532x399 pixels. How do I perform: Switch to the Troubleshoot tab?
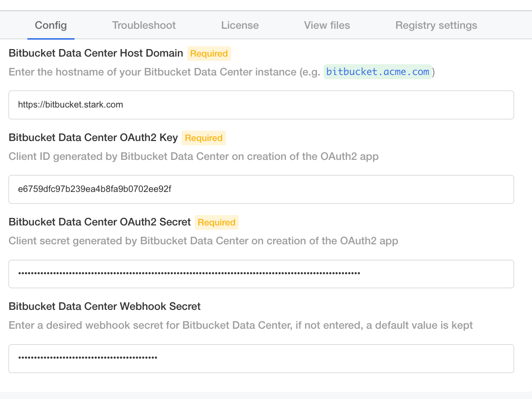tap(144, 25)
